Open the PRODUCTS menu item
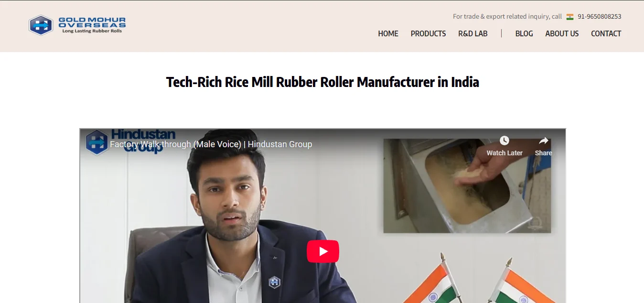 pos(428,33)
